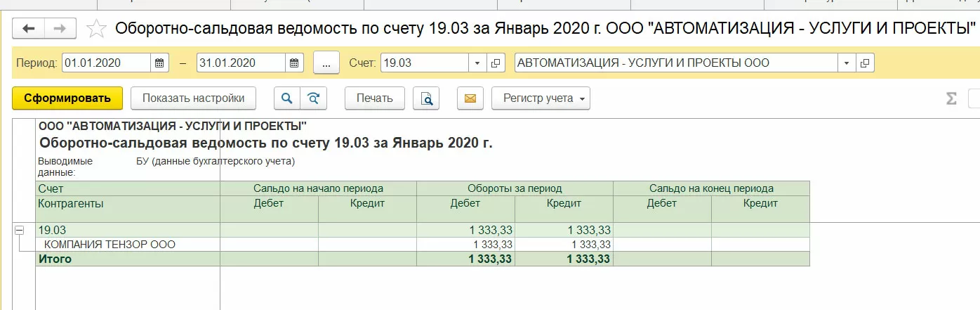Screen dimensions: 980x310
Task: Open period selection with the ellipsis button
Action: point(326,63)
